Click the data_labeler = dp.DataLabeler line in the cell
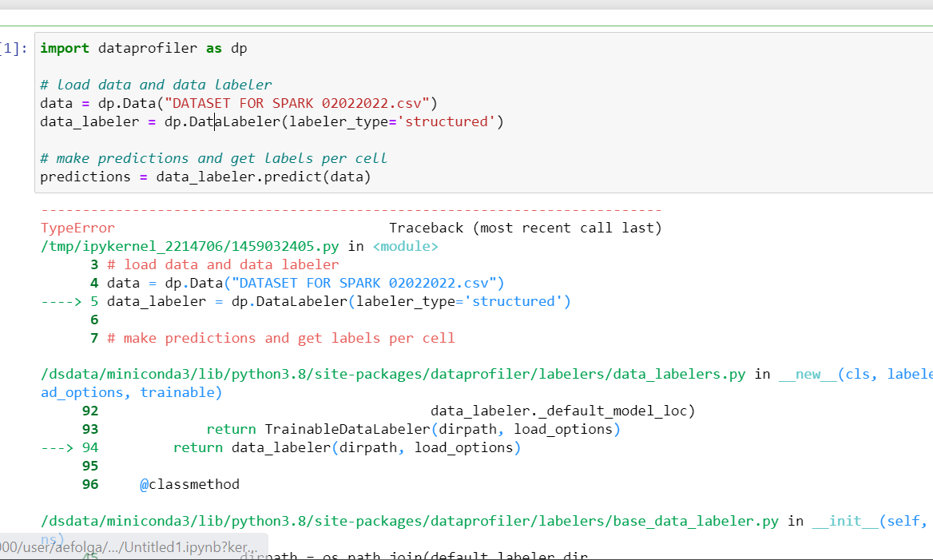The image size is (933, 560). click(x=272, y=122)
